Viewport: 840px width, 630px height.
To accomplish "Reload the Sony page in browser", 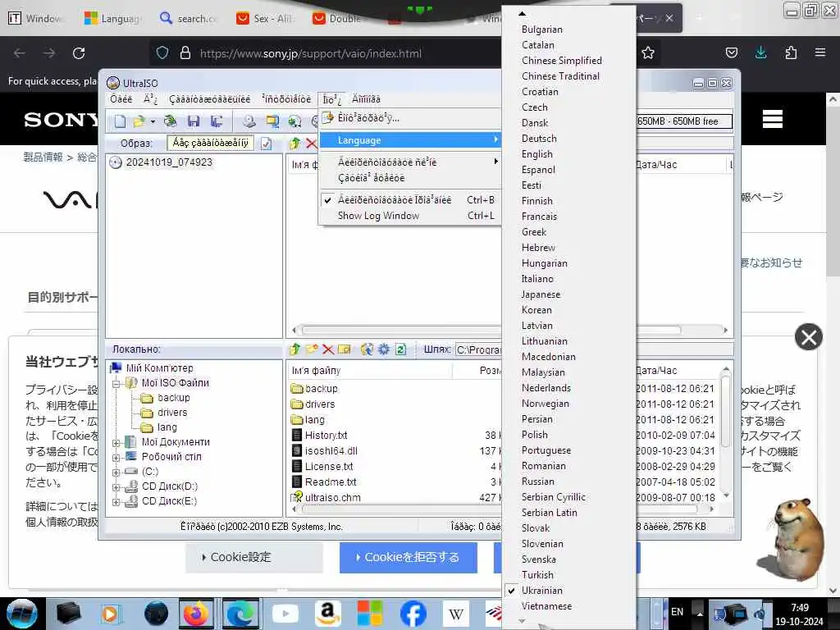I will 79,53.
